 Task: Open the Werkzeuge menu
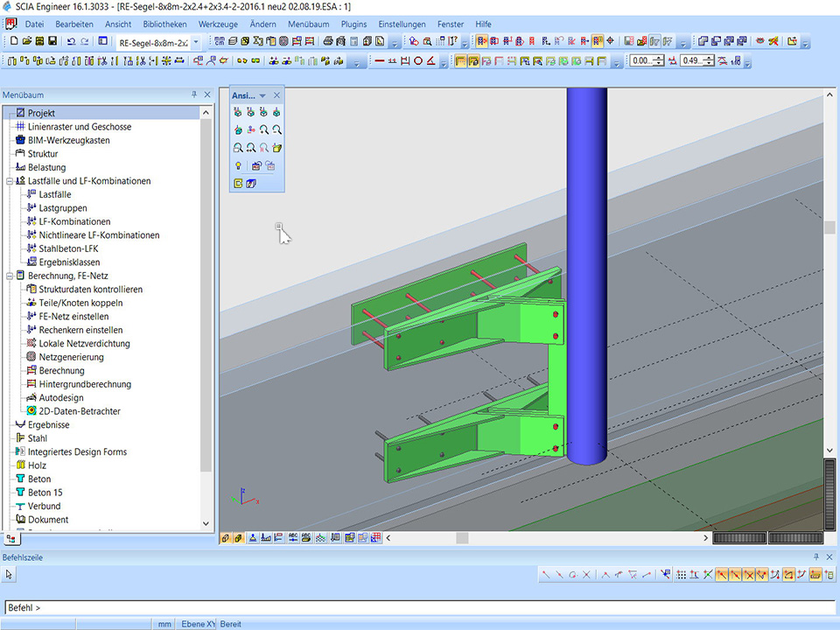[x=217, y=24]
